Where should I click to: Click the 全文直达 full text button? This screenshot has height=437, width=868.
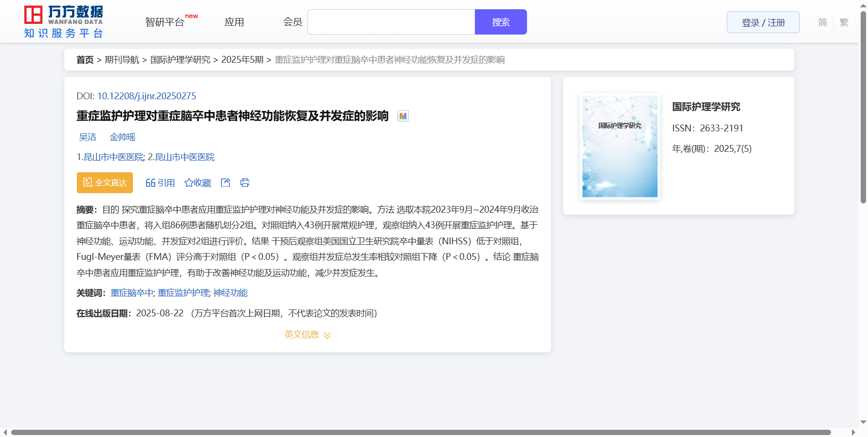[x=105, y=182]
